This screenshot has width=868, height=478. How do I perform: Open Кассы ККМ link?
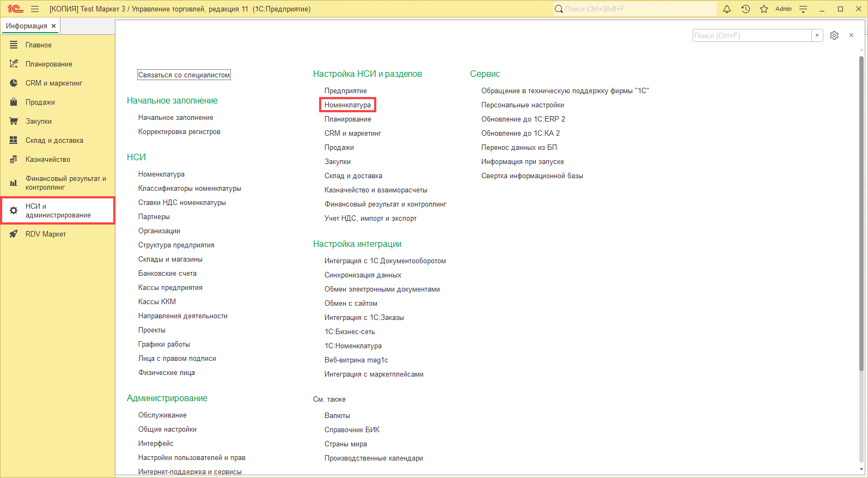click(157, 302)
